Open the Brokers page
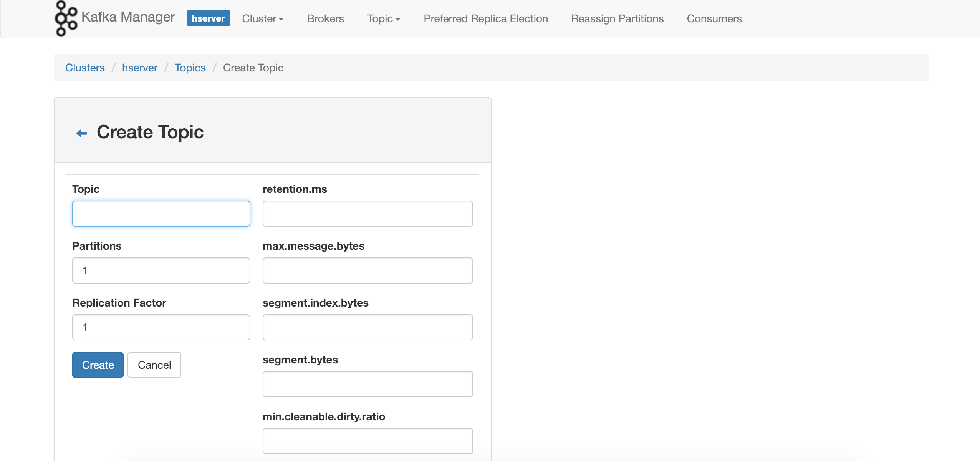980x461 pixels. point(325,18)
